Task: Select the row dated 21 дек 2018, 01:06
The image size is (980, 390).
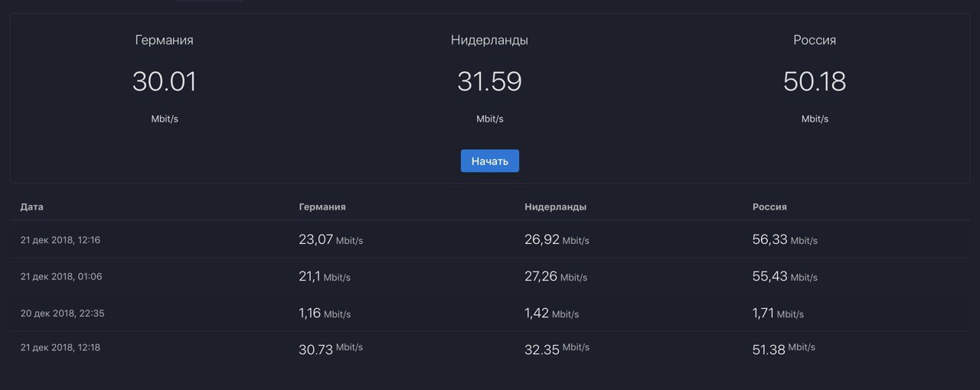Action: (490, 276)
